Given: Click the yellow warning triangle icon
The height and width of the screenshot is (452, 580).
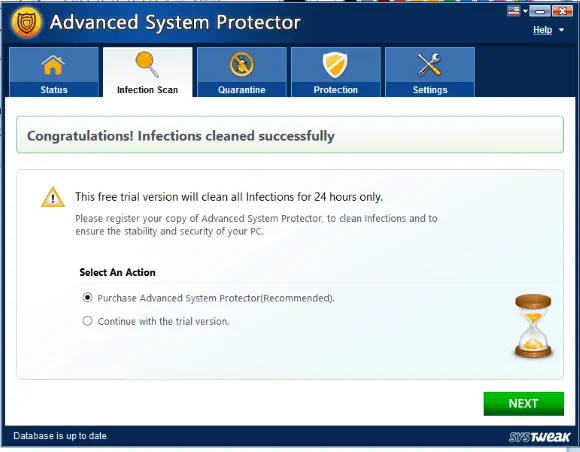Looking at the screenshot, I should pyautogui.click(x=53, y=197).
